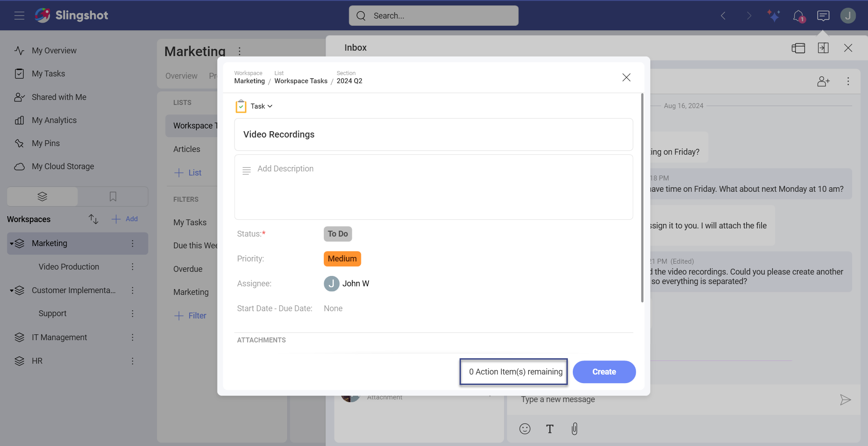Add a new List
The width and height of the screenshot is (868, 446).
click(x=188, y=173)
